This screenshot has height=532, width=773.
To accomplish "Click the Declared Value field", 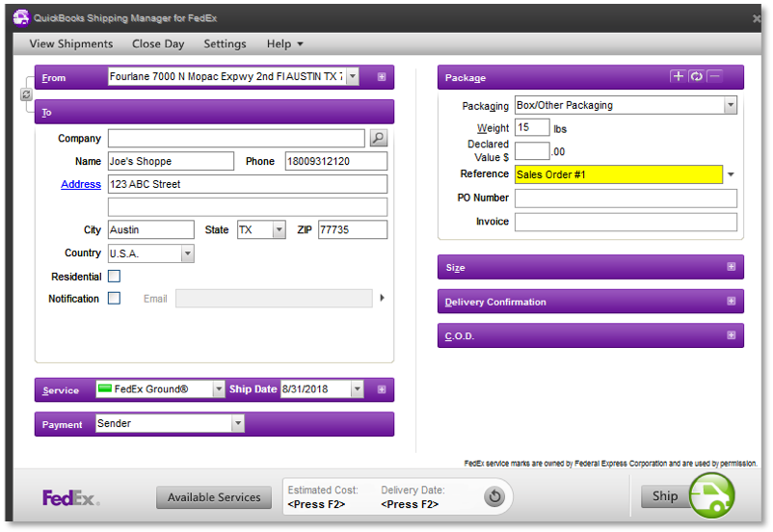I will coord(532,151).
